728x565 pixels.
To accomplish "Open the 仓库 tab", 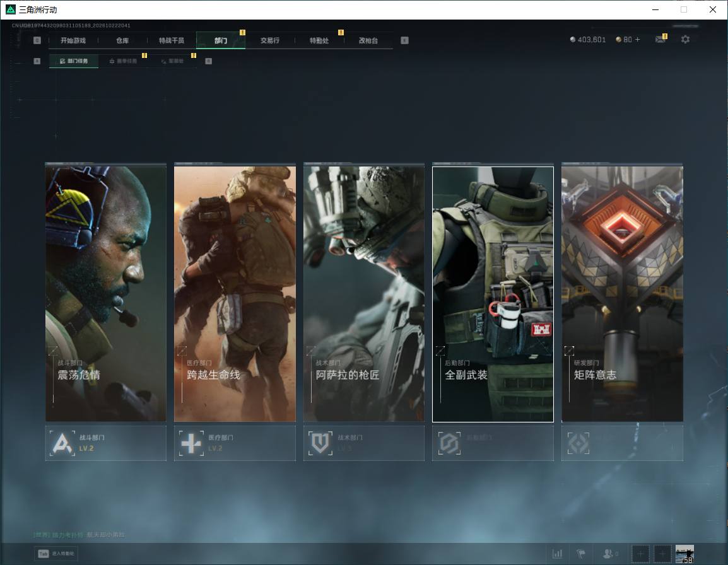I will 122,40.
